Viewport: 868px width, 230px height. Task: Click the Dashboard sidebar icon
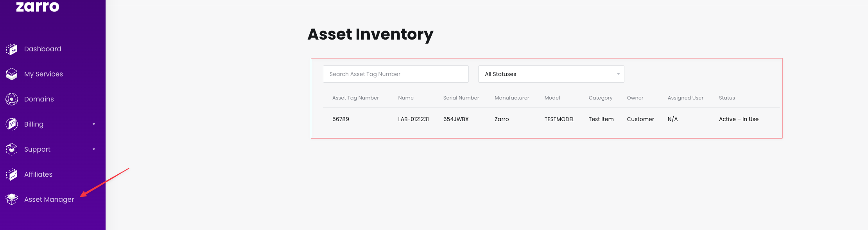tap(12, 49)
